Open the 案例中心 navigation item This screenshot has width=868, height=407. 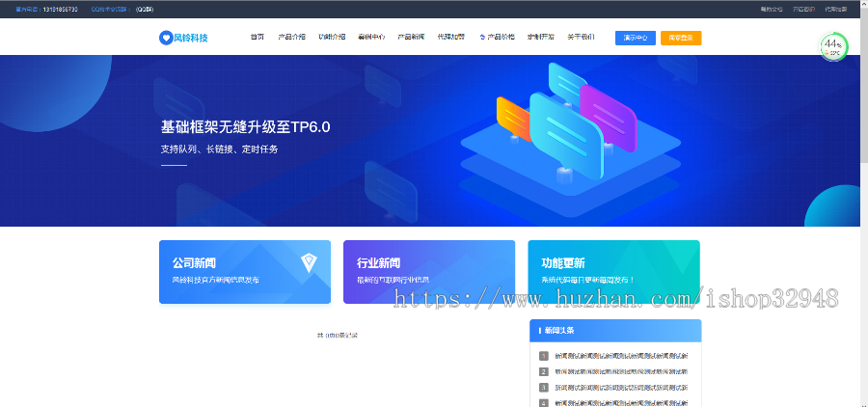371,37
